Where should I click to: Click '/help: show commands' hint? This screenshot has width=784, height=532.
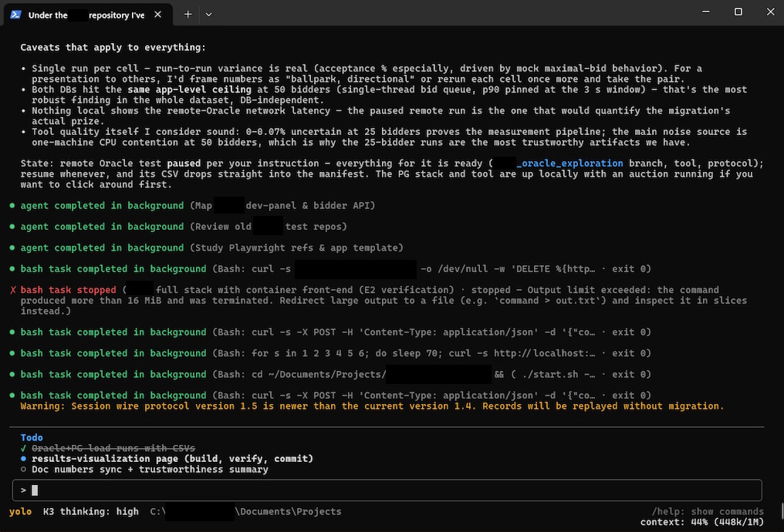(708, 511)
